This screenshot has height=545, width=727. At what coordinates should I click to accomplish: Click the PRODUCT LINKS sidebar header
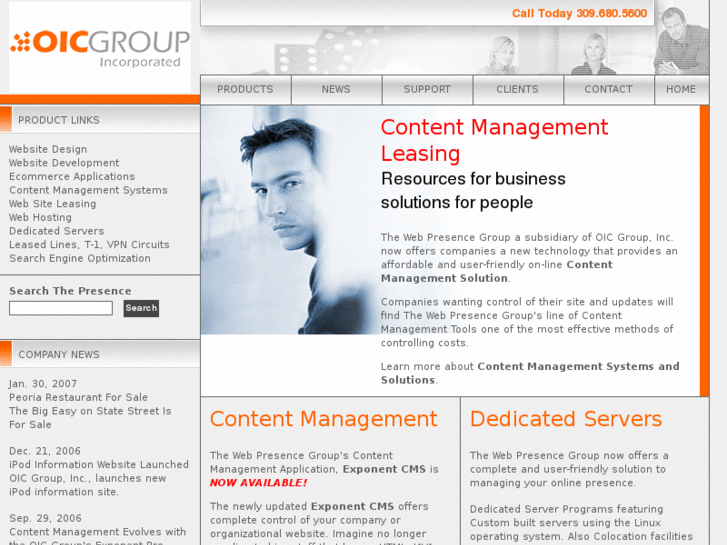pos(59,120)
